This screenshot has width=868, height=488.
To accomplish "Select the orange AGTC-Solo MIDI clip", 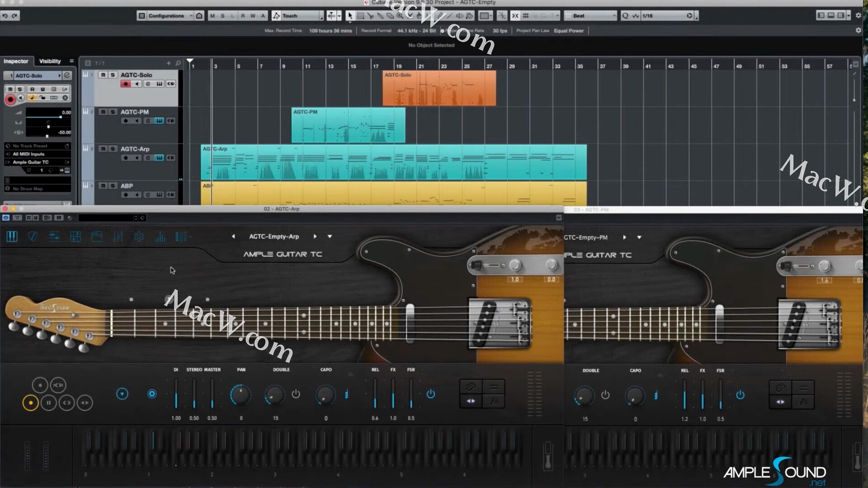I will coord(439,89).
